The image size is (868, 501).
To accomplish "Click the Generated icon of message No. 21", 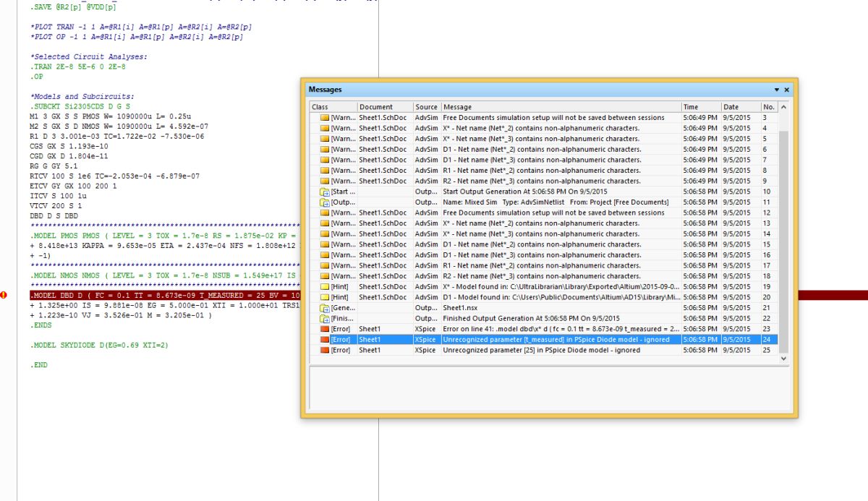I will tap(325, 308).
